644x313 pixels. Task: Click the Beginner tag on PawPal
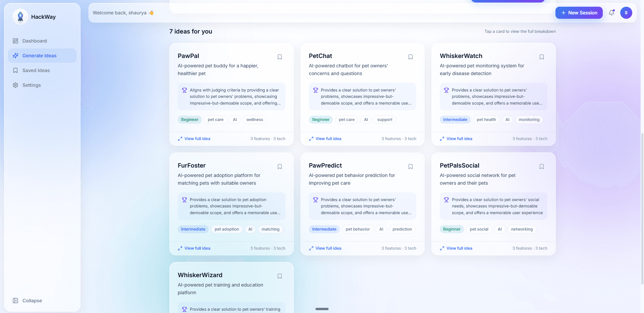[190, 120]
